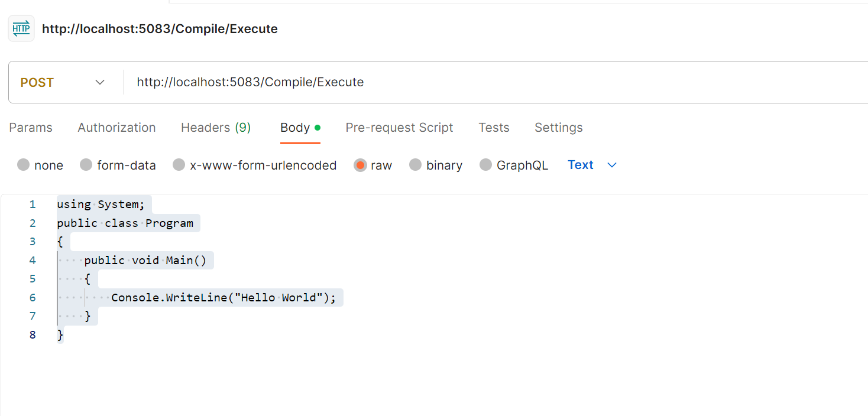Screen dimensions: 868x416
Task: Choose the form-data radio option
Action: coord(86,165)
